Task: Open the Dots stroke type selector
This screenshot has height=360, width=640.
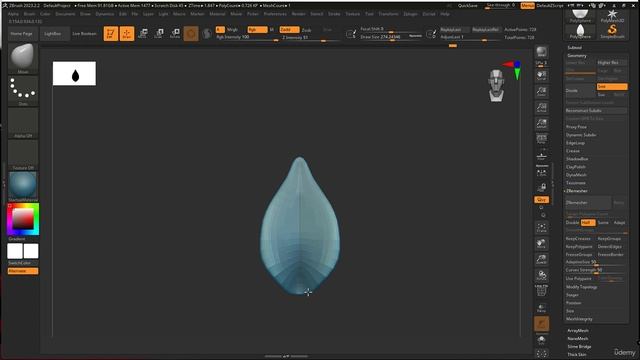Action: point(23,91)
